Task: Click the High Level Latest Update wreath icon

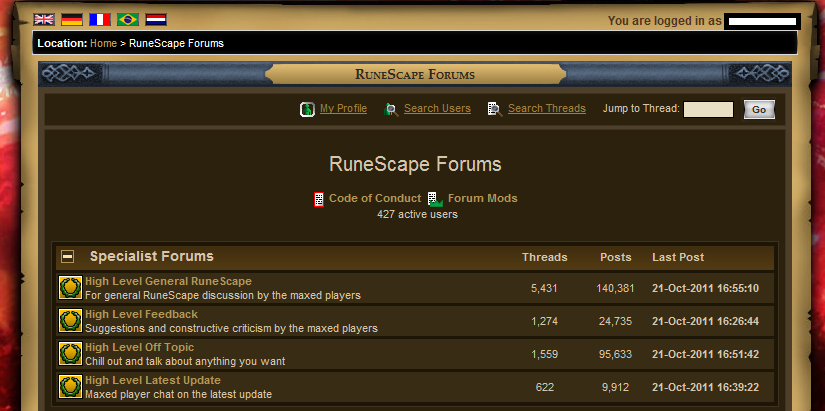Action: (70, 387)
